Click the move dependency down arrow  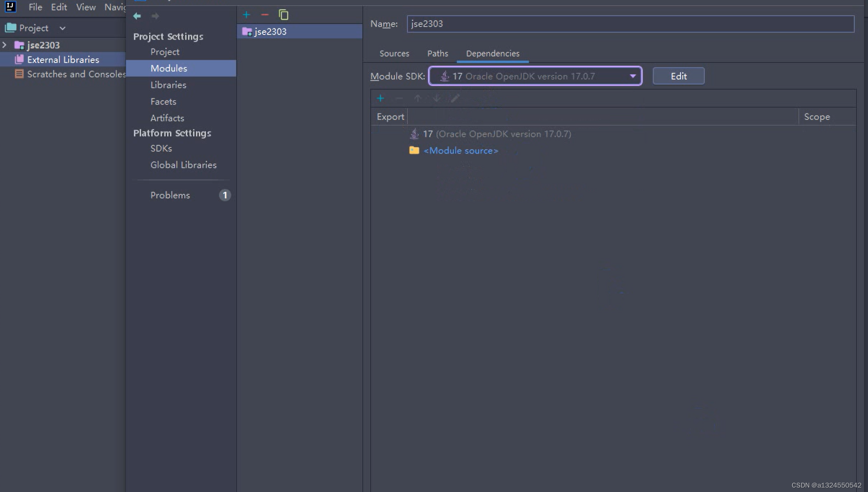click(436, 98)
